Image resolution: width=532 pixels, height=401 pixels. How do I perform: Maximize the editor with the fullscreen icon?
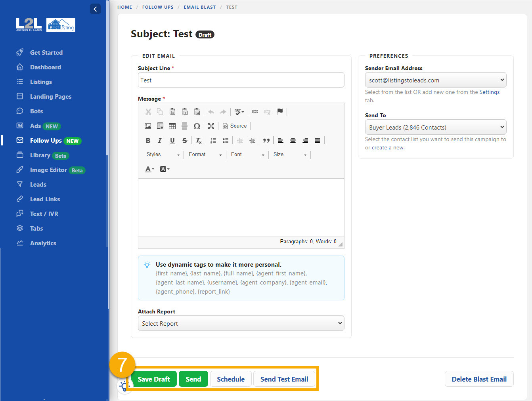coord(211,126)
